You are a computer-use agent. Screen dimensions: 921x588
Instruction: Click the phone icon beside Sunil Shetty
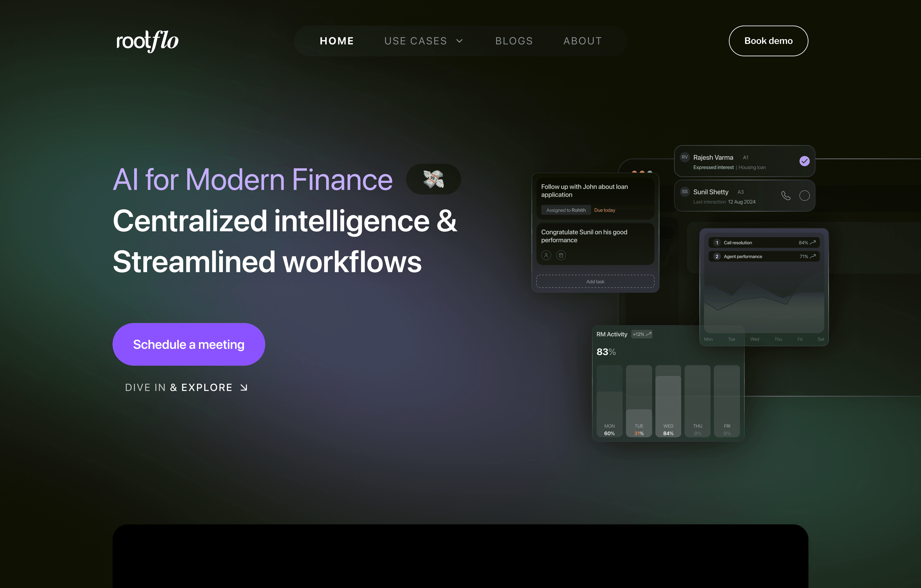[x=786, y=196]
